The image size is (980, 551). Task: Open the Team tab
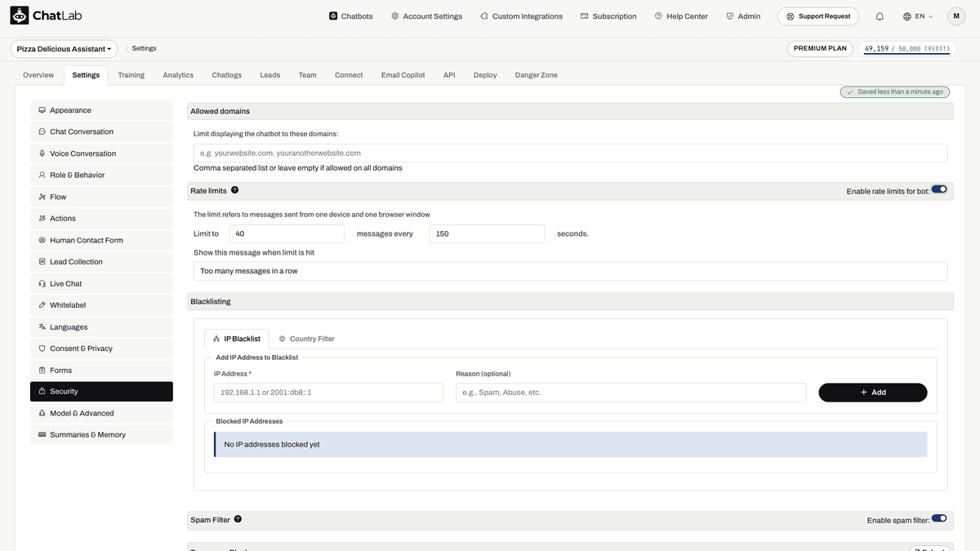pos(307,75)
